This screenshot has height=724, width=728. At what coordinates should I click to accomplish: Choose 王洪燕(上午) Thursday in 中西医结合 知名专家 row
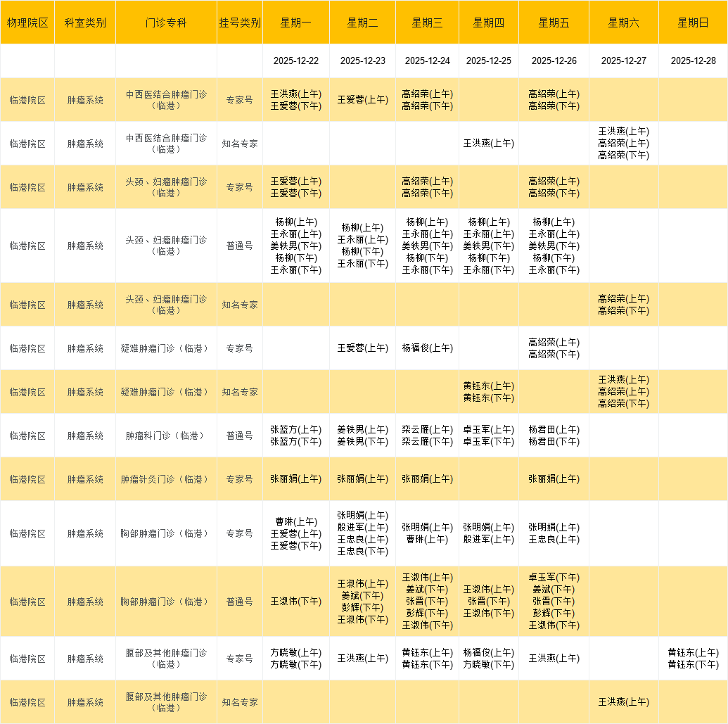click(x=488, y=144)
